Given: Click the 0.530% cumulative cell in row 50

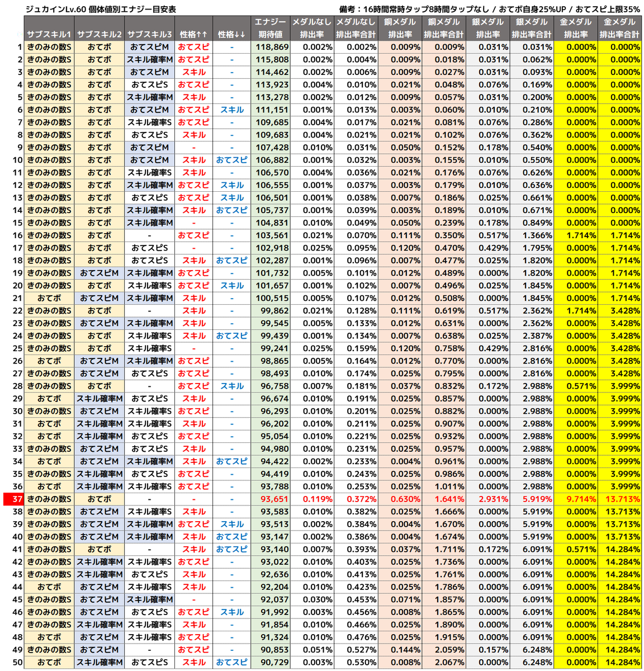Looking at the screenshot, I should pos(356,663).
